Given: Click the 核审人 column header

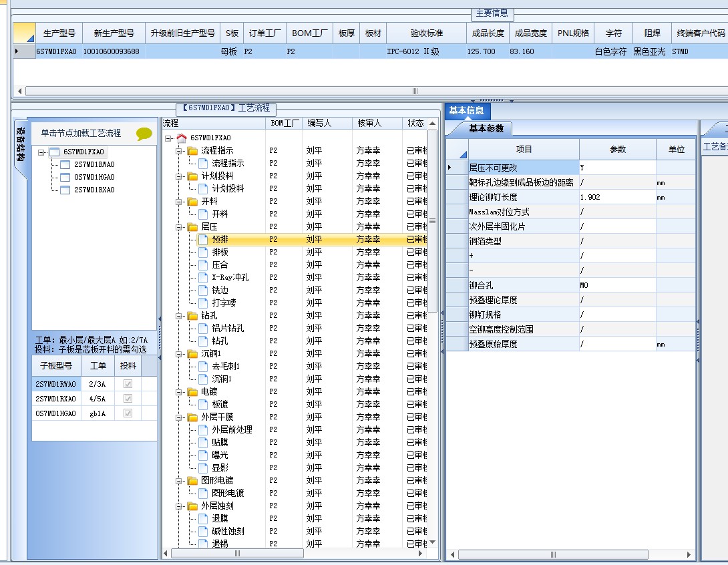Looking at the screenshot, I should coord(377,123).
